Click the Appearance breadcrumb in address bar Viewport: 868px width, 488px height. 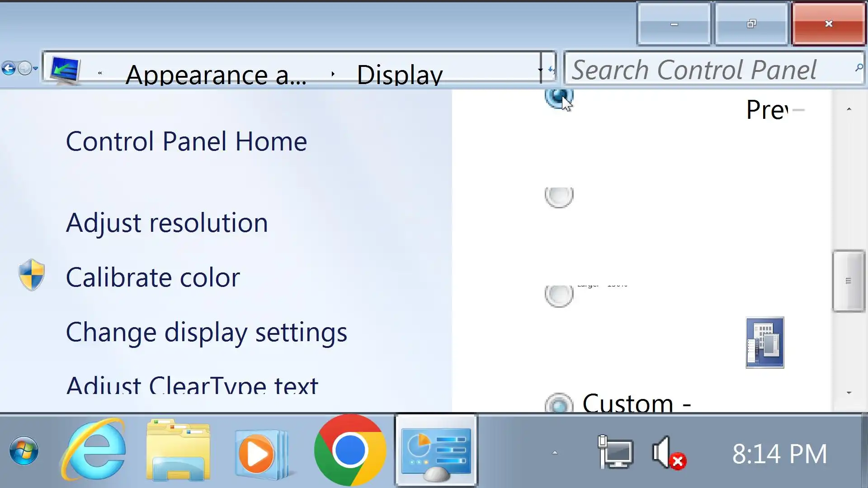pos(216,75)
